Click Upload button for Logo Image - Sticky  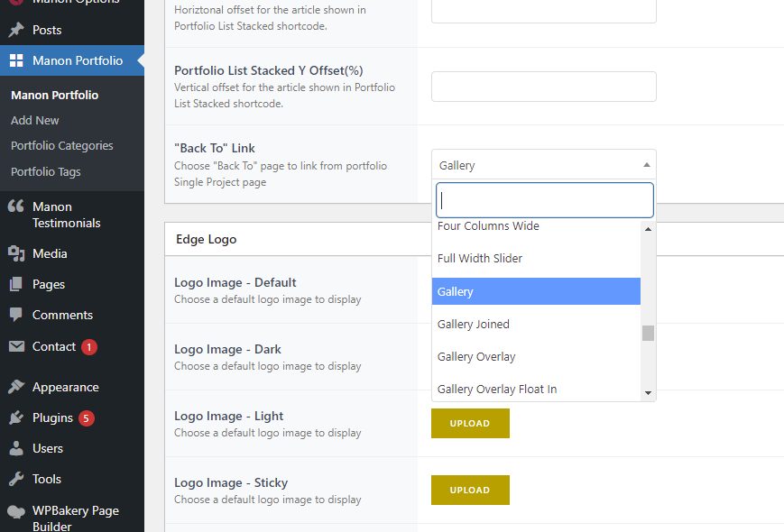click(x=470, y=490)
